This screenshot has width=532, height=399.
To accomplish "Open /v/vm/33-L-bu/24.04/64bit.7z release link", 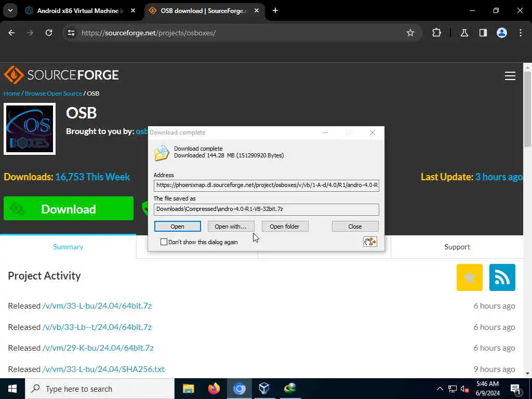I will (x=97, y=305).
